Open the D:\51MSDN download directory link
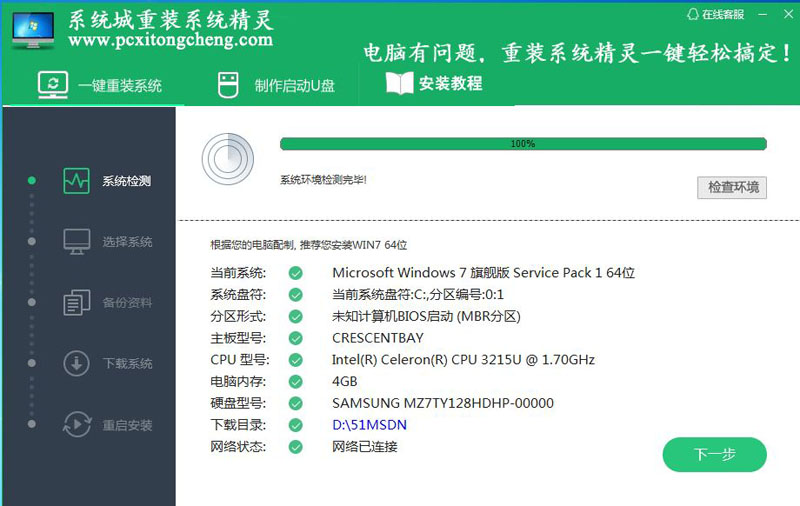This screenshot has height=506, width=800. [369, 425]
